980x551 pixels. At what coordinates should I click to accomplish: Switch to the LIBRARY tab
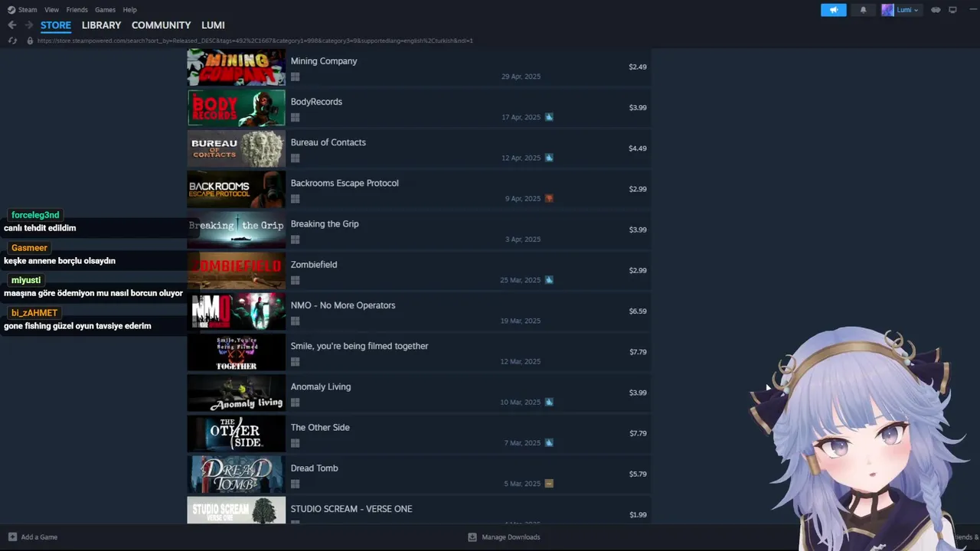(101, 25)
